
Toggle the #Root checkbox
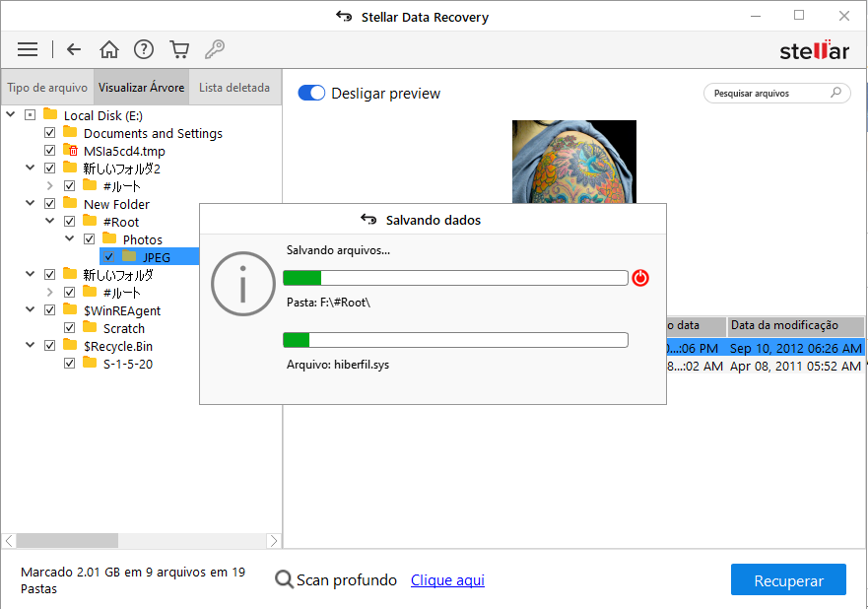[x=69, y=222]
